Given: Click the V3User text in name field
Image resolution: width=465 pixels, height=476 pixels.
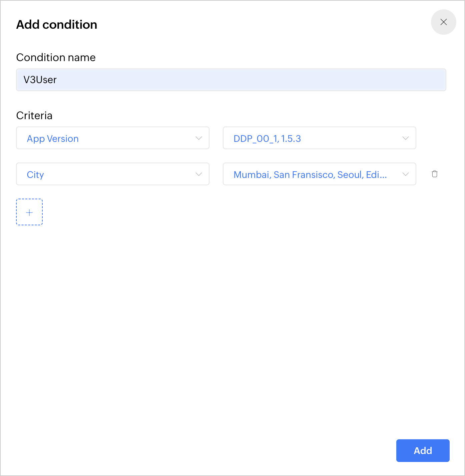Looking at the screenshot, I should pos(40,80).
